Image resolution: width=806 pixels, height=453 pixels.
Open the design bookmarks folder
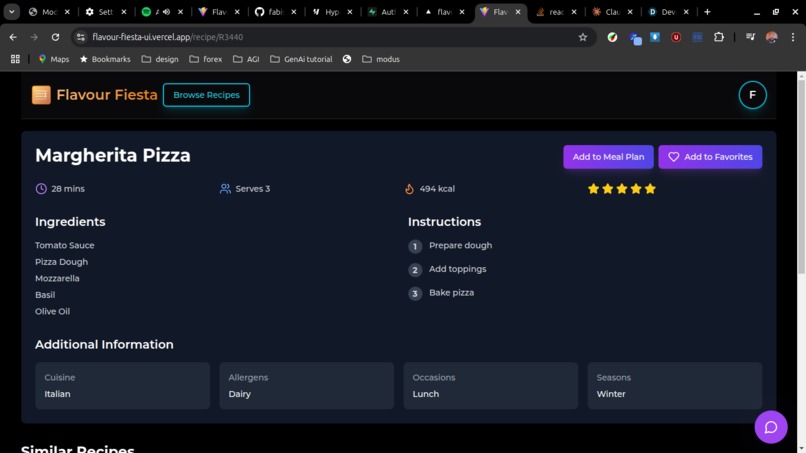(x=160, y=59)
